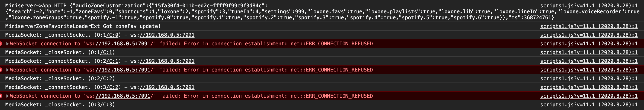Expand the first WebSocket connection failed error
644x110 pixels.
point(8,44)
